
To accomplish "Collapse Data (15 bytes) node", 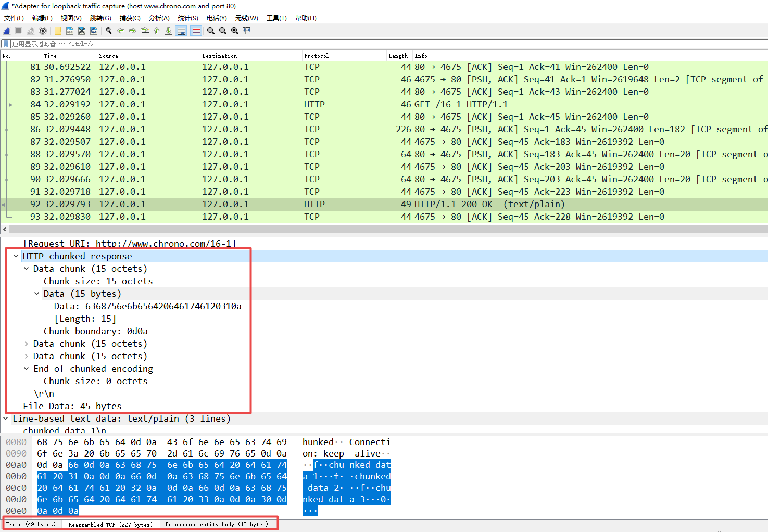I will coord(37,294).
